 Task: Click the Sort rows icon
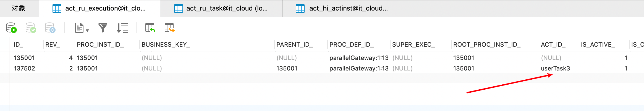(x=122, y=28)
